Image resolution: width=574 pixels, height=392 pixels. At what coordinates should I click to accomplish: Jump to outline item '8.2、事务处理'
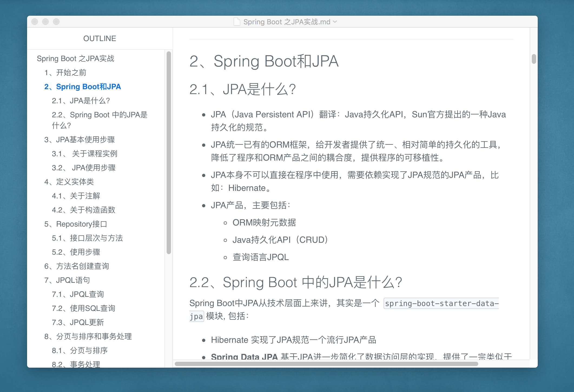(76, 364)
